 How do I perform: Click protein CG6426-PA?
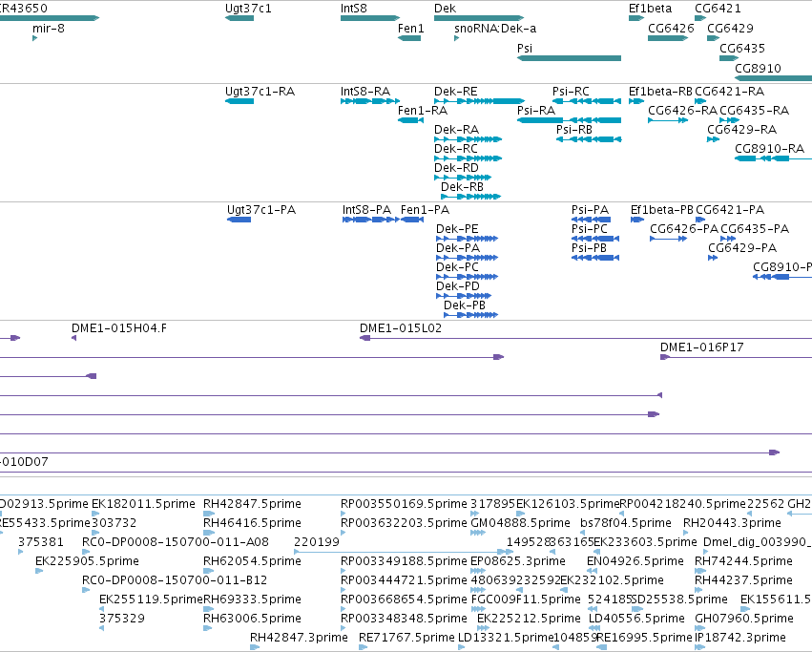(x=684, y=229)
